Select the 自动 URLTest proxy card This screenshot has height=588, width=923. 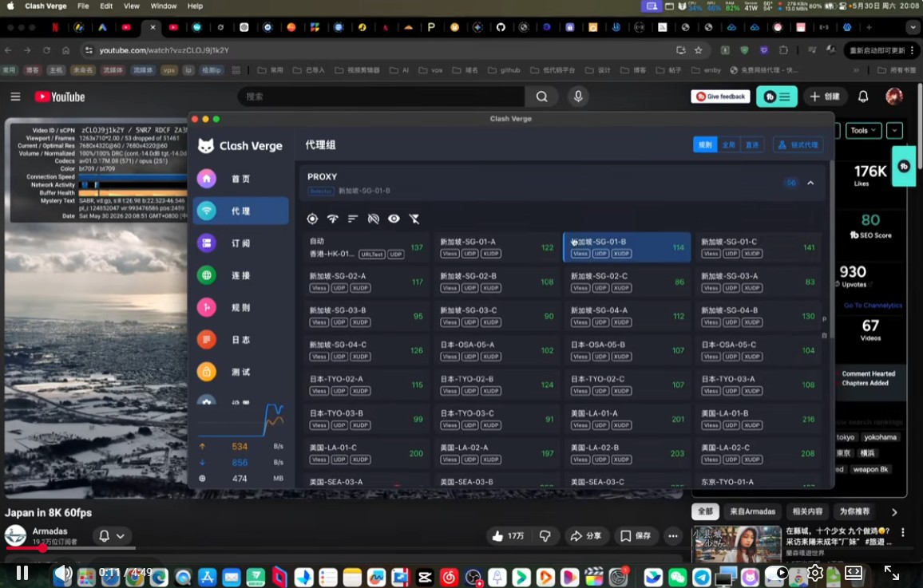click(366, 247)
